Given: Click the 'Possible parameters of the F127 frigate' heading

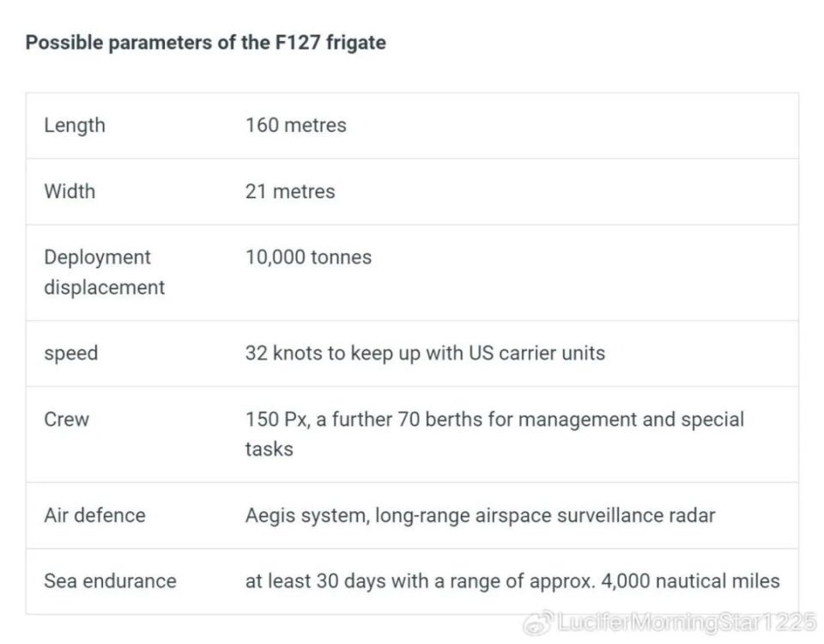Looking at the screenshot, I should pos(205,42).
